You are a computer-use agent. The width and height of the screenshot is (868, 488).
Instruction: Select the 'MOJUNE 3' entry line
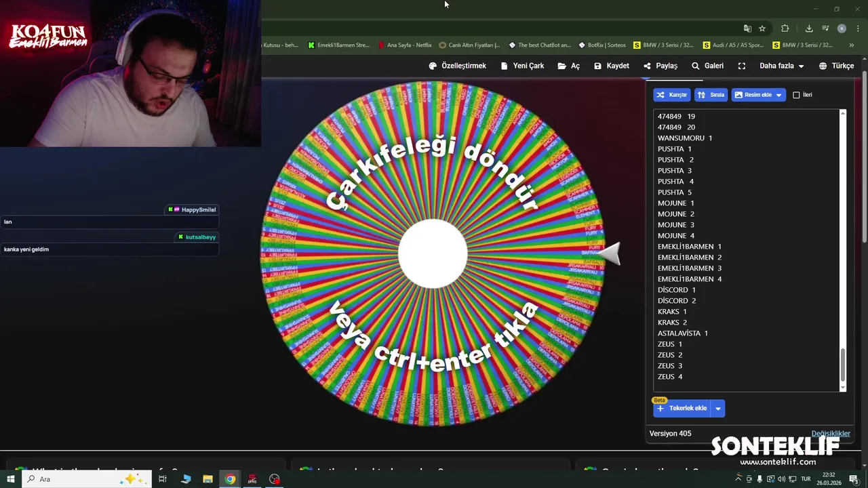pos(676,225)
